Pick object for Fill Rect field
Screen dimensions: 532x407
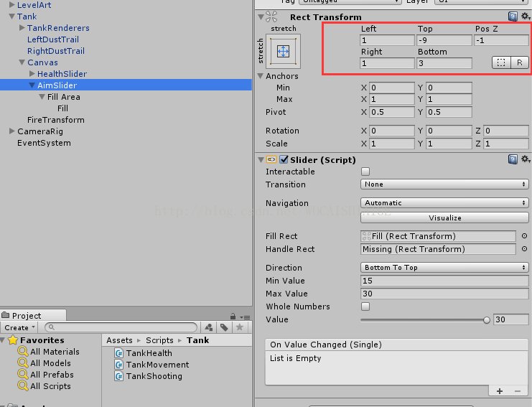pyautogui.click(x=524, y=236)
